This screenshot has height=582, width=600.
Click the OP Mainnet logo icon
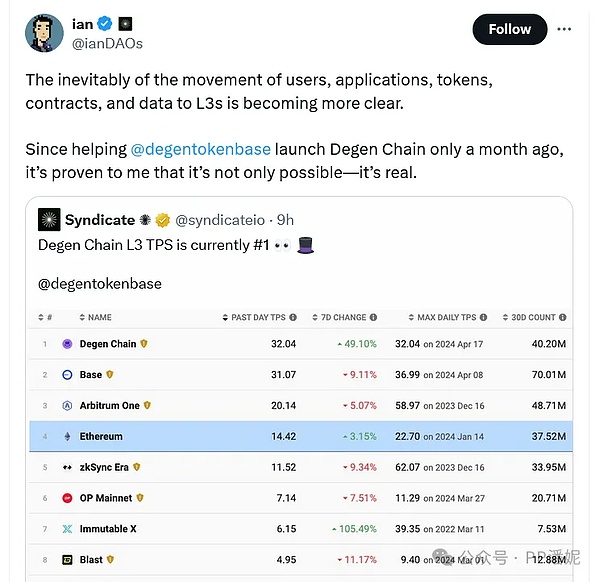tap(68, 498)
